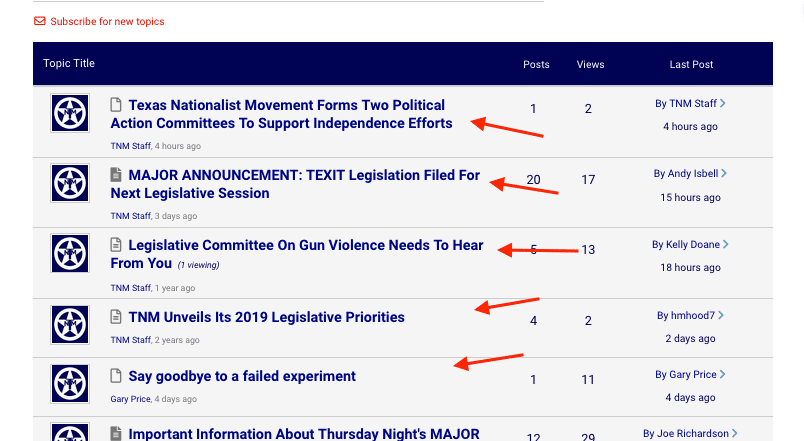
Task: Open TNM avatar beside Political Action Committees topic
Action: tap(70, 113)
